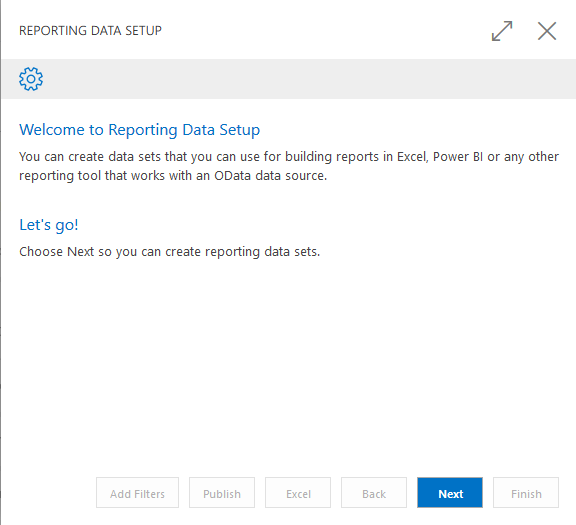Click the Let's go! heading
The image size is (576, 525).
[x=49, y=225]
